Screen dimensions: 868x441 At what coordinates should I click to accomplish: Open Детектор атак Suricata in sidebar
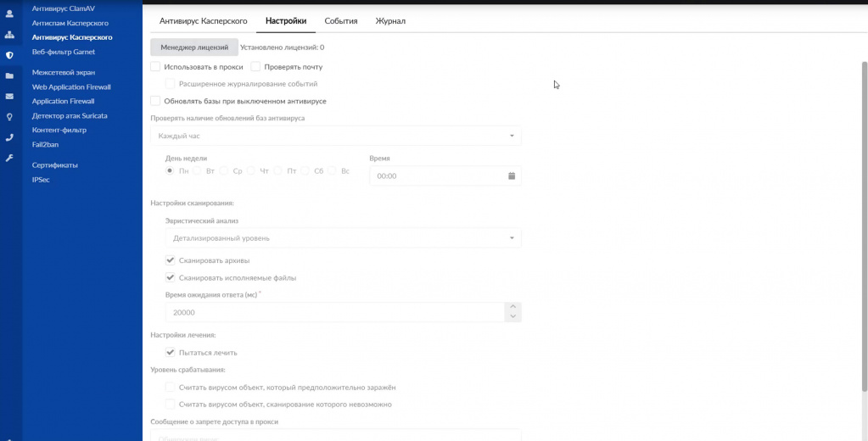(x=70, y=115)
